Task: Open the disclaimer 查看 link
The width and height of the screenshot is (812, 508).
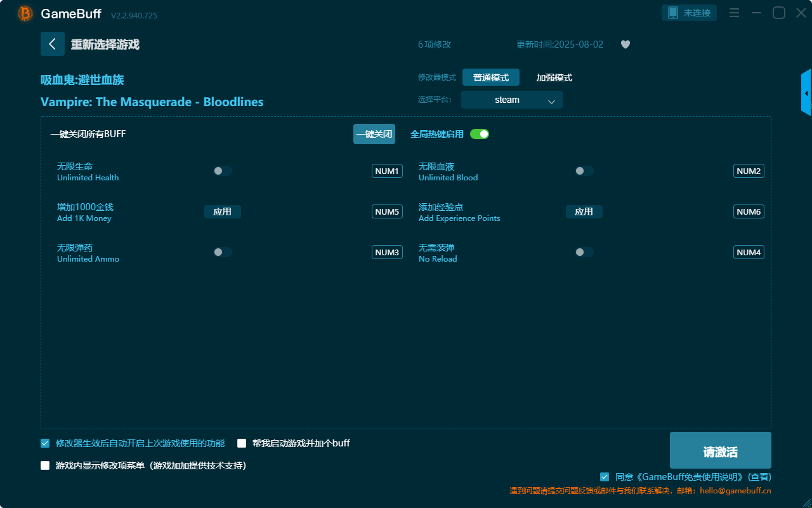Action: click(x=759, y=477)
